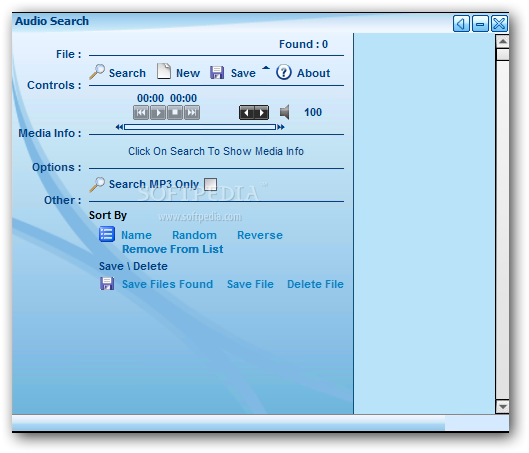
Task: Open the About question mark icon
Action: (x=284, y=72)
